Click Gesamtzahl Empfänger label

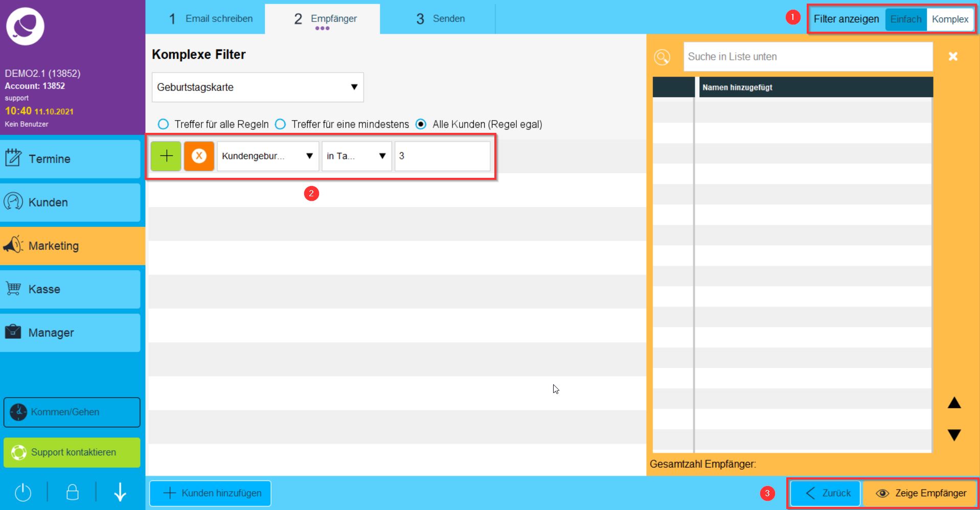pos(703,464)
